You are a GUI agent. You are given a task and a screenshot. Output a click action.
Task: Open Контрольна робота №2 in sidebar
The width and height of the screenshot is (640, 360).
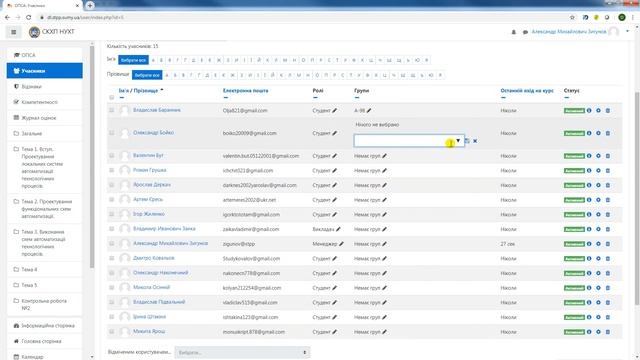pos(44,304)
